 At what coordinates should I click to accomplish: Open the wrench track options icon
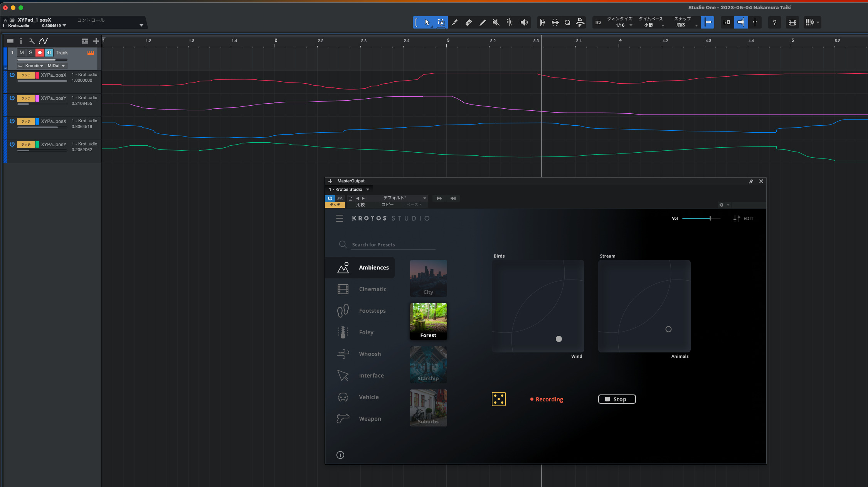[x=32, y=41]
